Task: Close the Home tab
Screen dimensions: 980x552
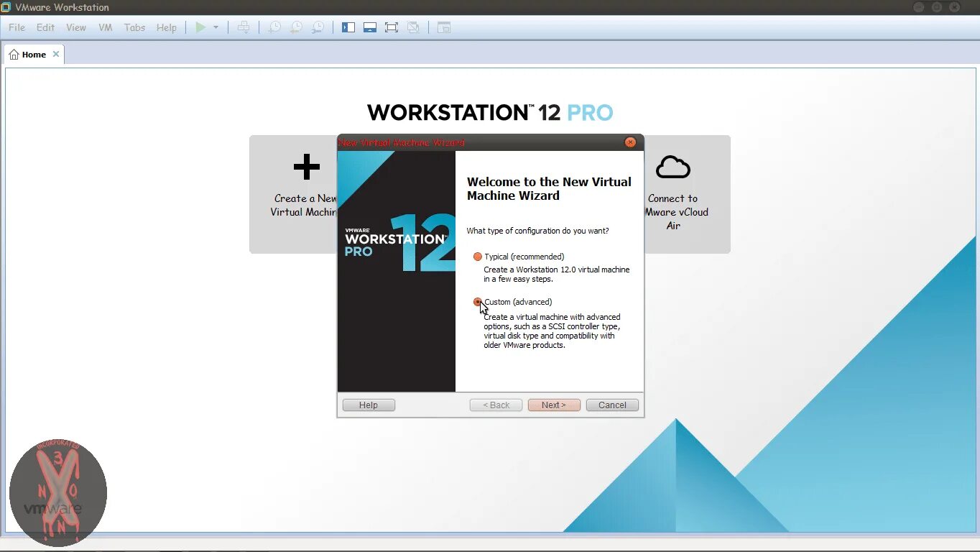Action: point(56,55)
